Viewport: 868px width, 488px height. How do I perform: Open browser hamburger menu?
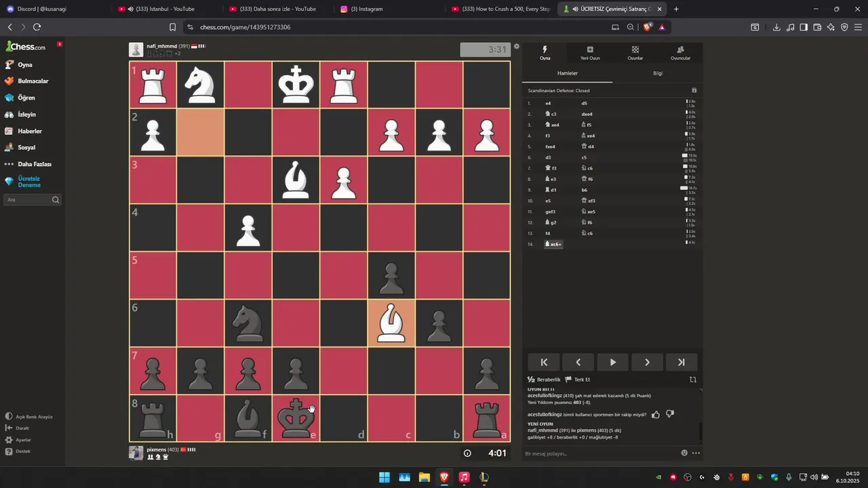pyautogui.click(x=858, y=27)
